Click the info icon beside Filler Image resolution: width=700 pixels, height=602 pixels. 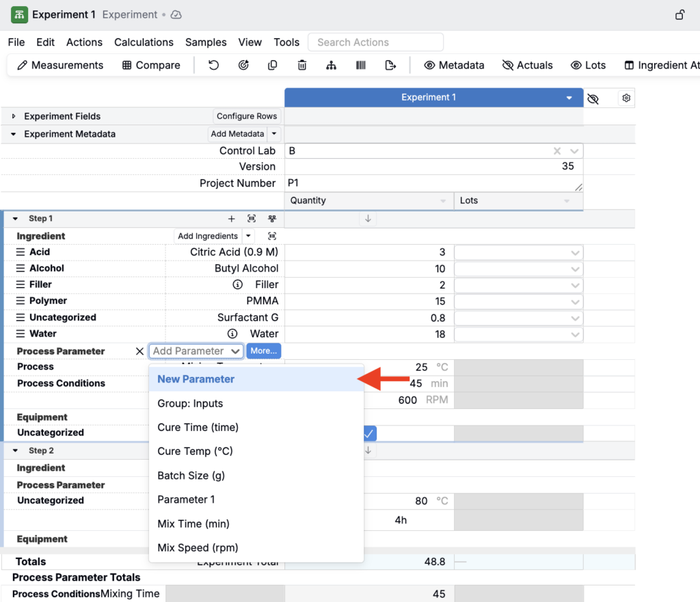click(x=237, y=285)
